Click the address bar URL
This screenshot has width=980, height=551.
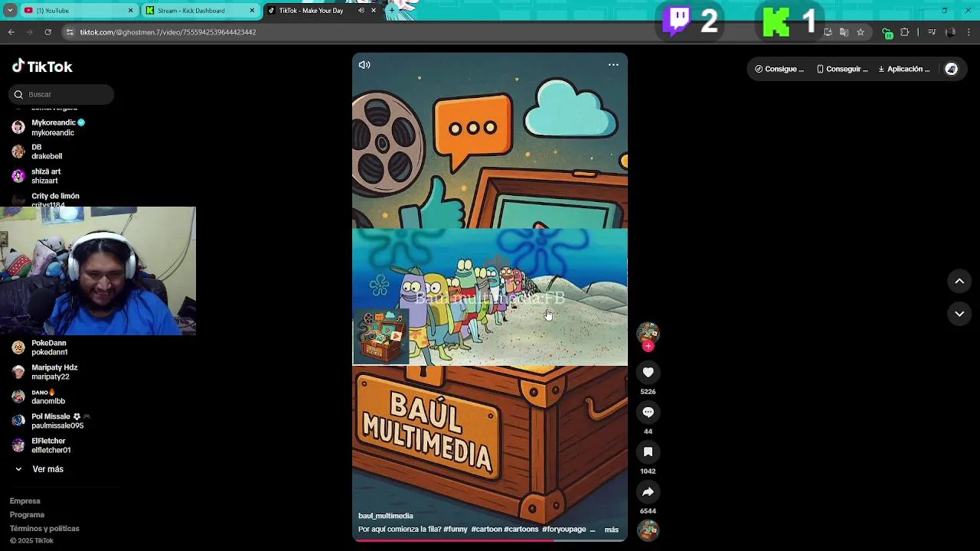(x=168, y=32)
